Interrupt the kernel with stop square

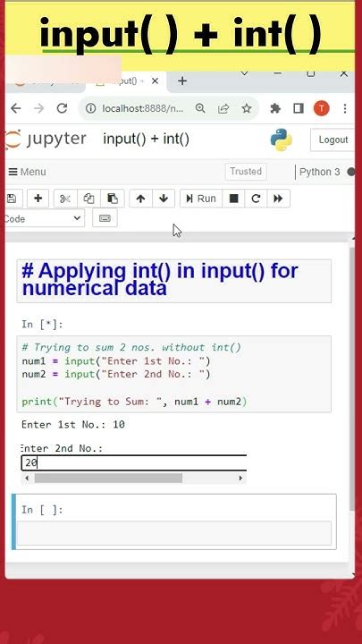tap(233, 199)
